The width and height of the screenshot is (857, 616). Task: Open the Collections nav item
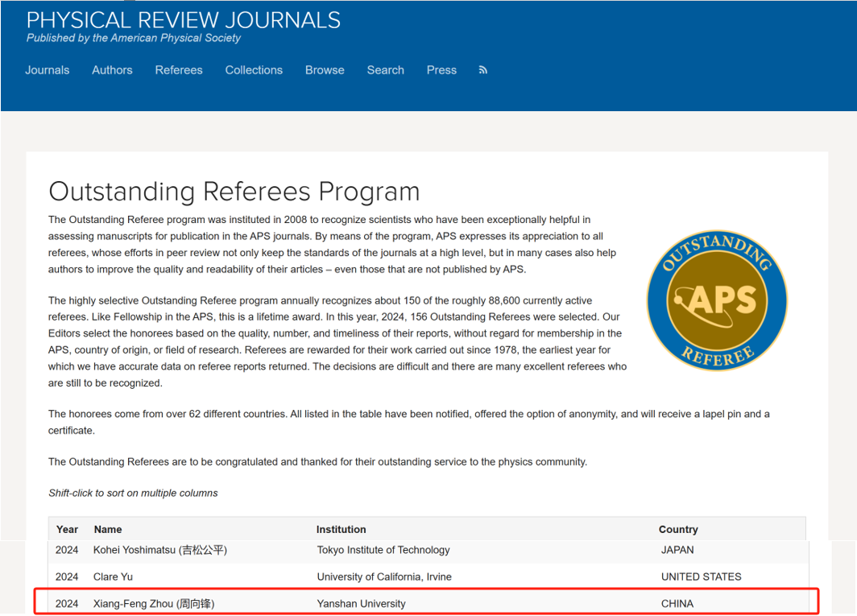[254, 70]
